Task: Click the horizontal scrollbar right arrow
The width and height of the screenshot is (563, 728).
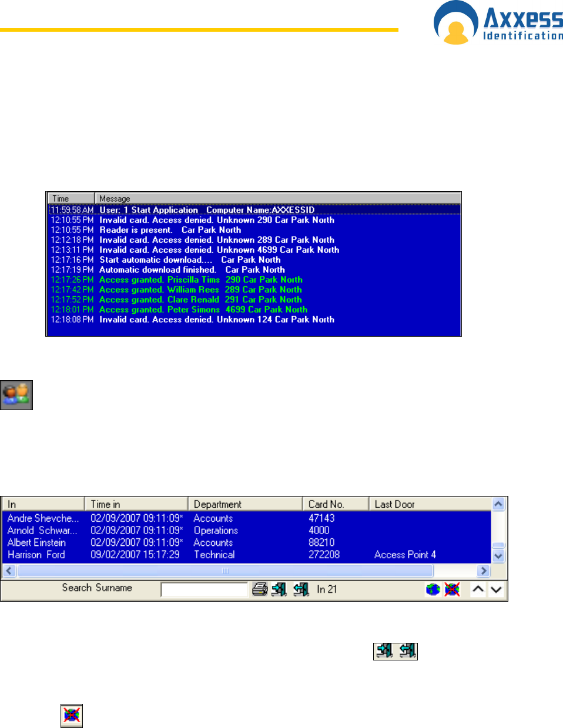Action: (x=484, y=571)
